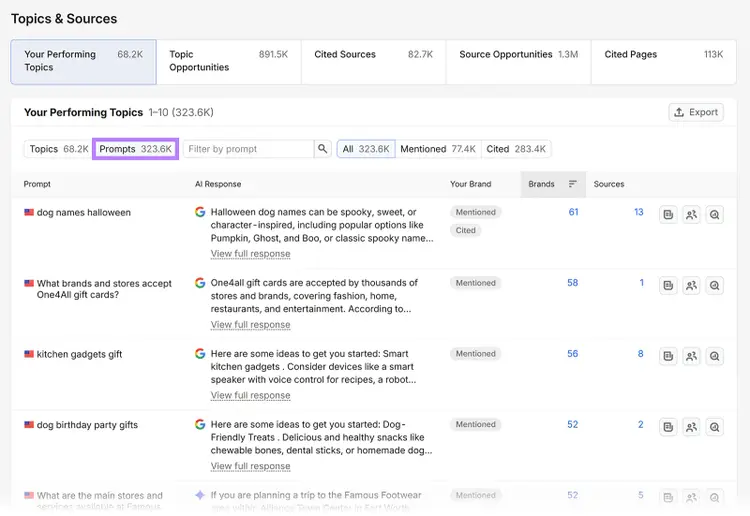Image resolution: width=750 pixels, height=516 pixels.
Task: Click the Sources column header
Action: [x=609, y=184]
